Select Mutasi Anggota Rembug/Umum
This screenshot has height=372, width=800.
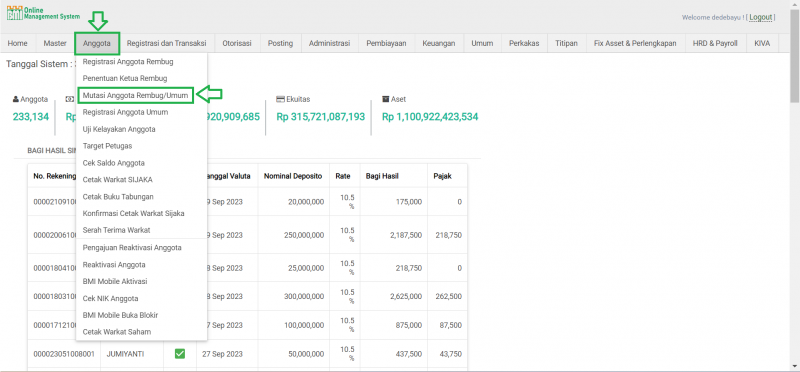(136, 95)
